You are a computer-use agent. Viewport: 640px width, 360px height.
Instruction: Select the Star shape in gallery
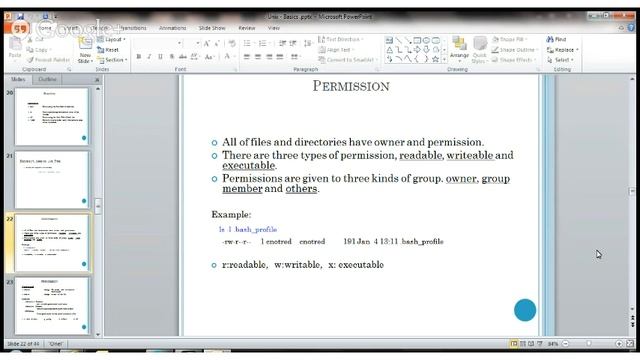coord(436,59)
